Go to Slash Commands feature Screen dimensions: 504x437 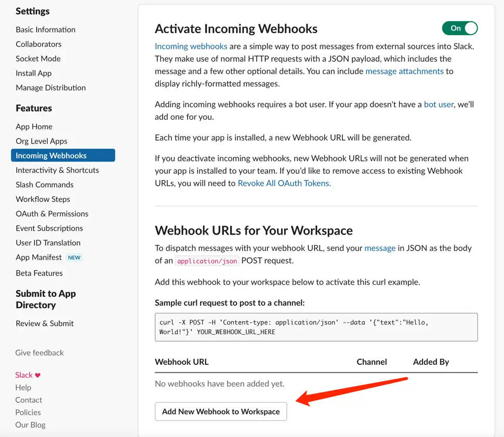click(45, 185)
